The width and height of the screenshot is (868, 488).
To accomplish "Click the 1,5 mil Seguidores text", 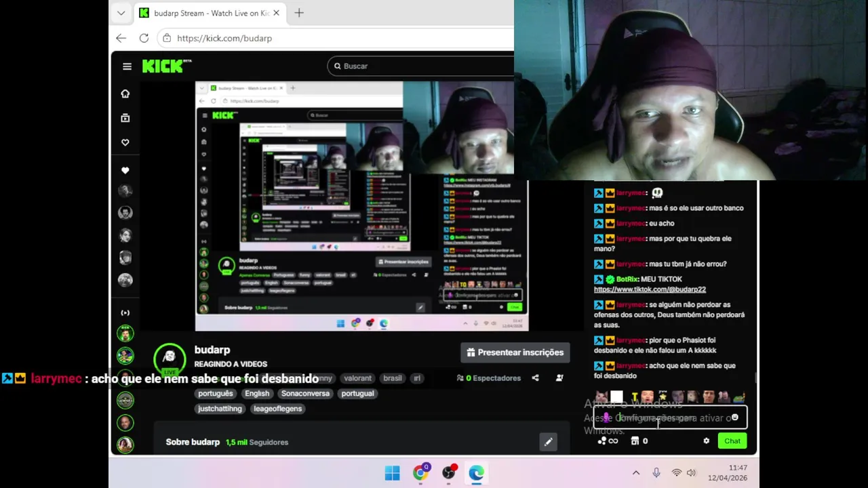I will [x=257, y=442].
